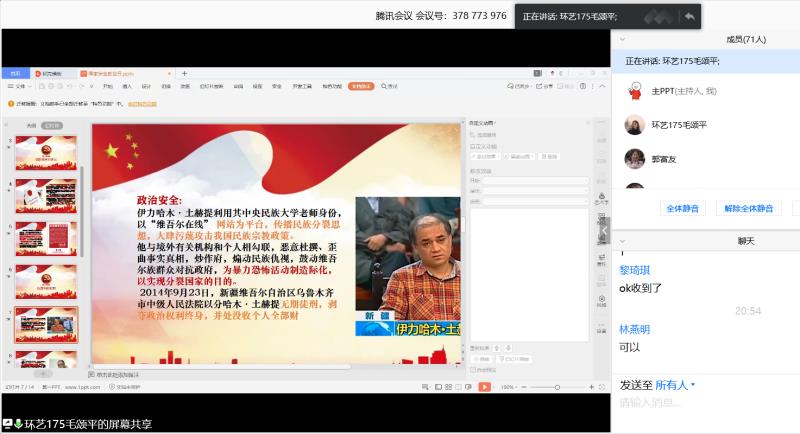Click the 政治安全 heading on the slide
800x434 pixels.
point(159,200)
